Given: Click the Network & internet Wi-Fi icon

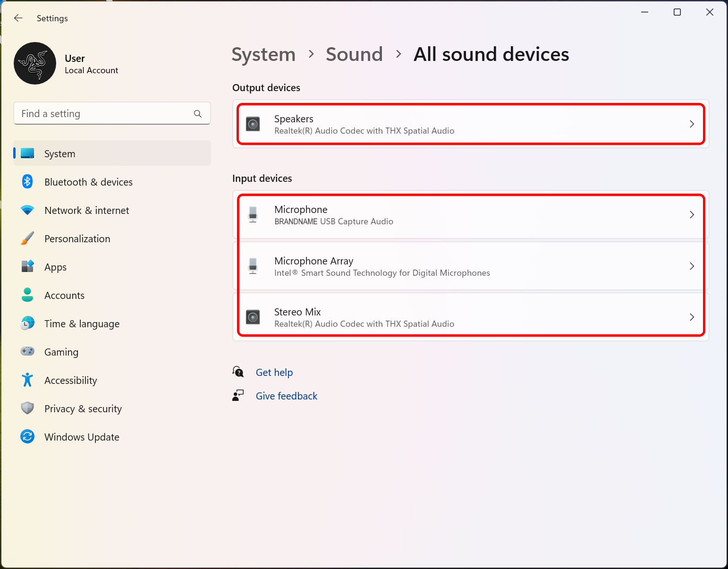Looking at the screenshot, I should coord(27,210).
